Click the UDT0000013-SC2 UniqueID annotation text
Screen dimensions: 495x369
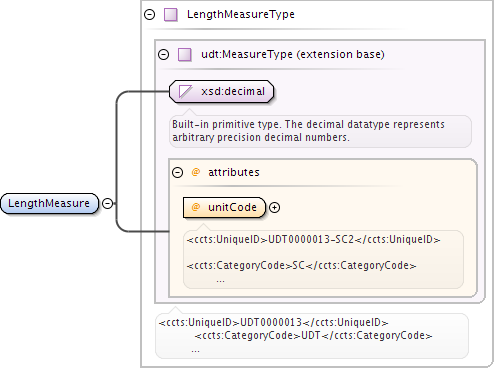pos(313,239)
